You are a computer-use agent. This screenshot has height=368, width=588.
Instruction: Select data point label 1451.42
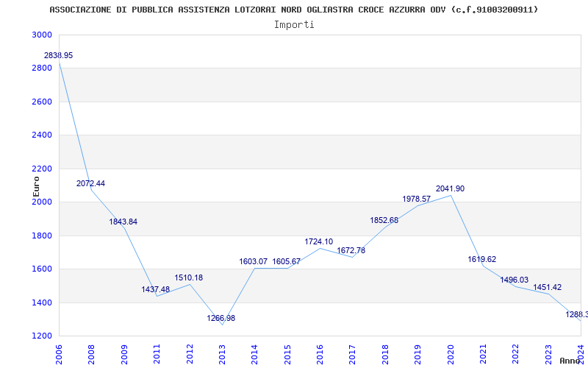(548, 288)
